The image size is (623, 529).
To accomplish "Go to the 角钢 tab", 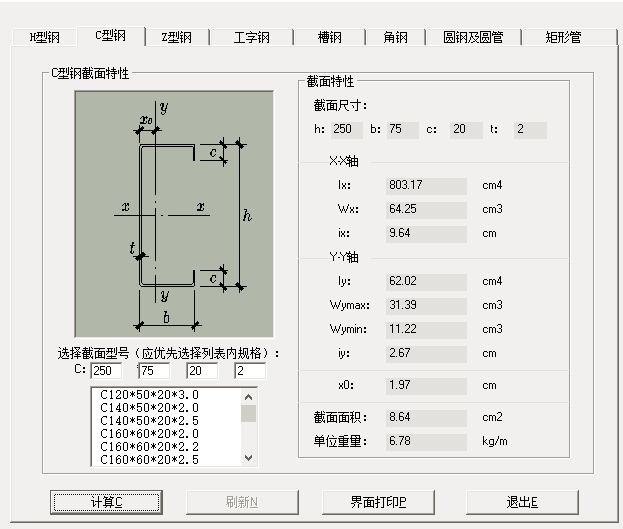I will 395,37.
